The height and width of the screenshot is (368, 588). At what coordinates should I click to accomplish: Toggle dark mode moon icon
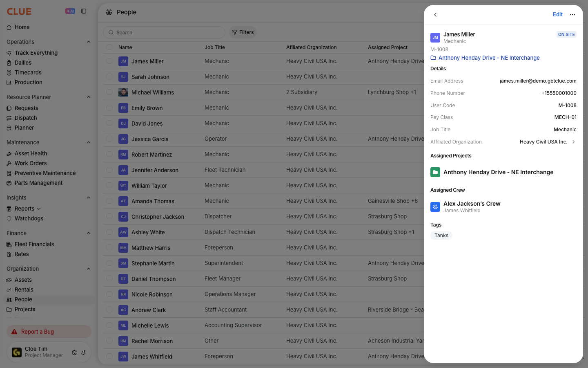pyautogui.click(x=74, y=352)
